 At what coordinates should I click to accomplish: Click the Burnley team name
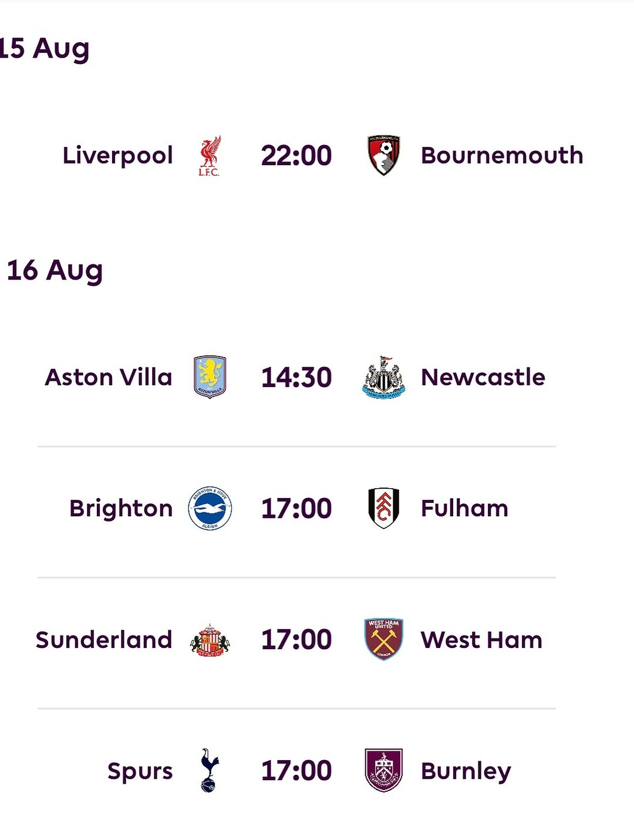(x=466, y=771)
